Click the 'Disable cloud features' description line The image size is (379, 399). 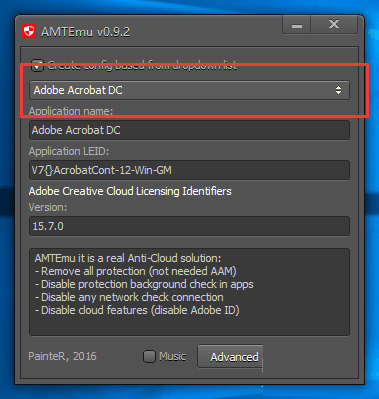point(137,310)
